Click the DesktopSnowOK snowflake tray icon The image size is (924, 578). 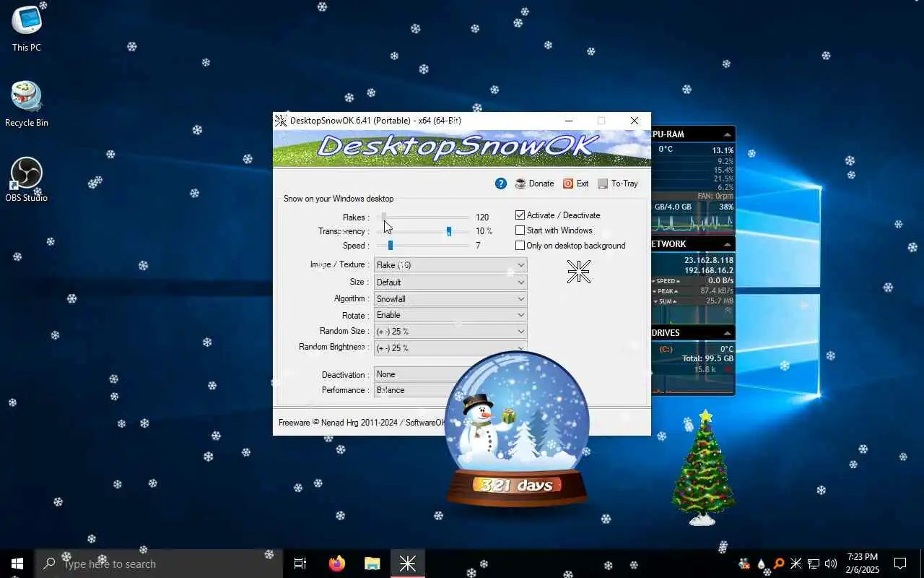(x=796, y=564)
